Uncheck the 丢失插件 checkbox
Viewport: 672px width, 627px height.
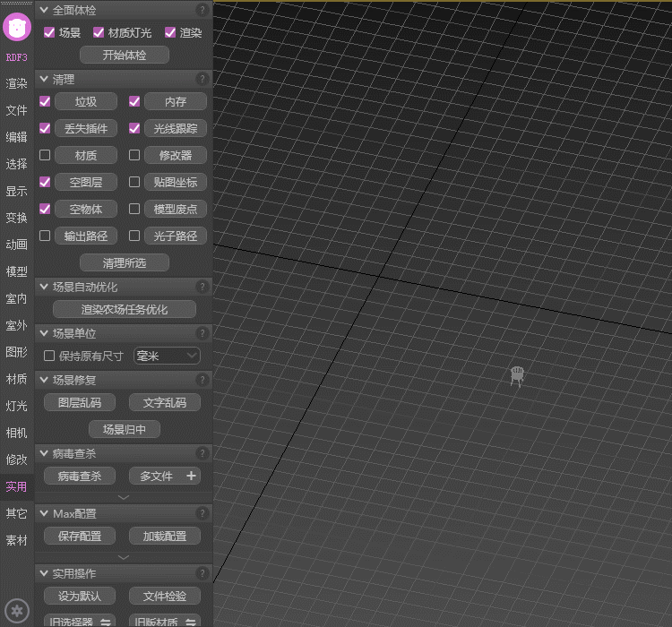coord(45,129)
